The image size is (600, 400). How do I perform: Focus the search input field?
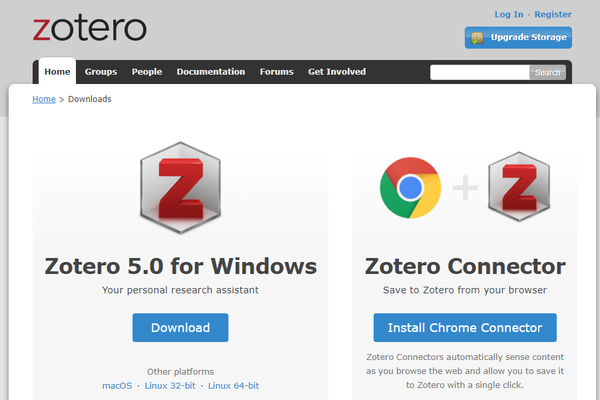point(480,72)
